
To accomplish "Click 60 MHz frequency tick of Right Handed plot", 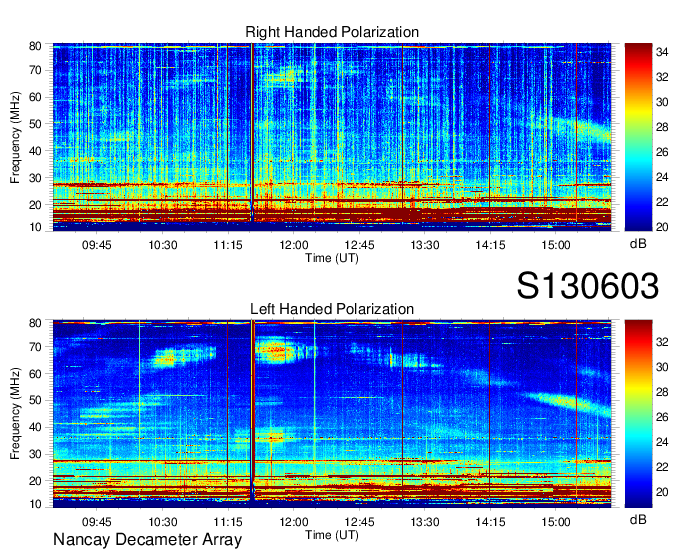I will coord(35,97).
